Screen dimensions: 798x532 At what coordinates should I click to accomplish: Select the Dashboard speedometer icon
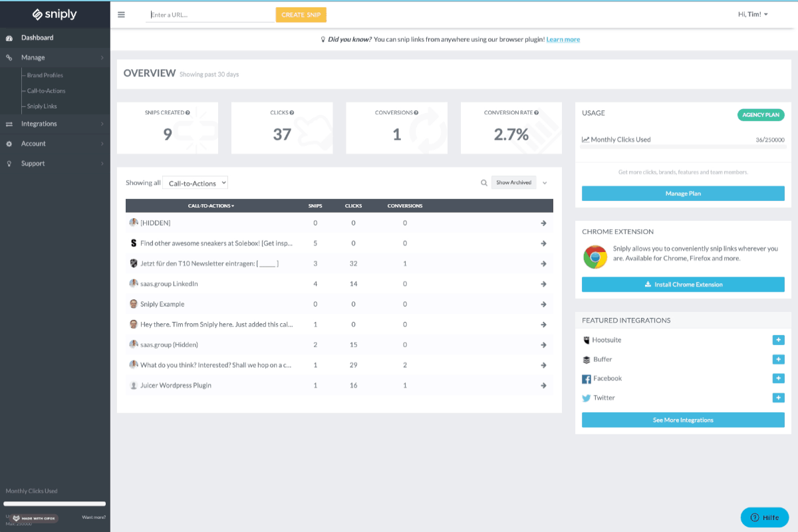pos(9,37)
